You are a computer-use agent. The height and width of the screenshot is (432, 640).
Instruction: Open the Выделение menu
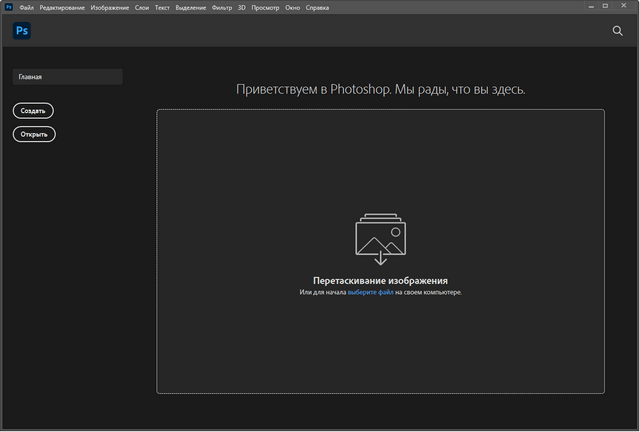(x=191, y=8)
